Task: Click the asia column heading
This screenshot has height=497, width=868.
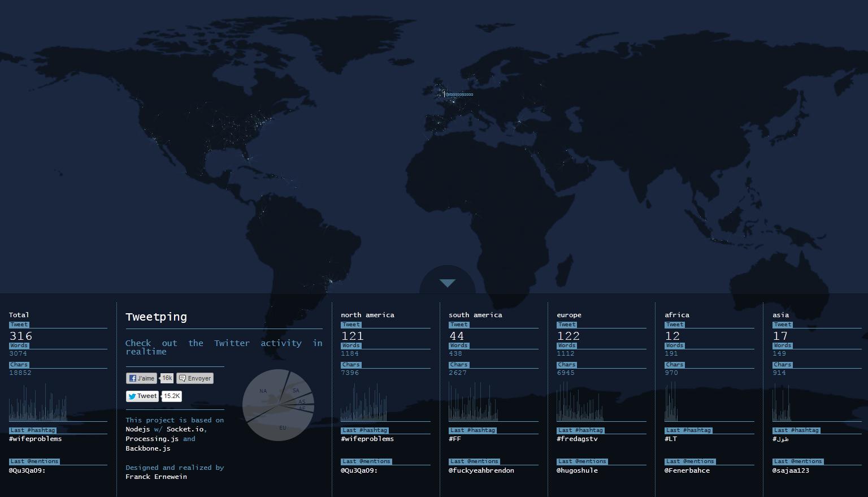Action: pyautogui.click(x=780, y=315)
